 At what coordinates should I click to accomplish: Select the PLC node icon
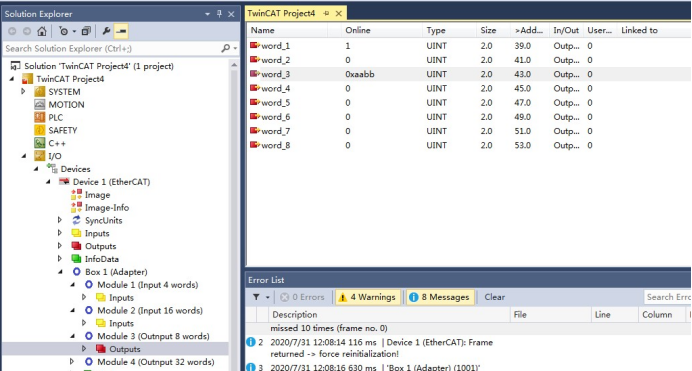click(40, 117)
